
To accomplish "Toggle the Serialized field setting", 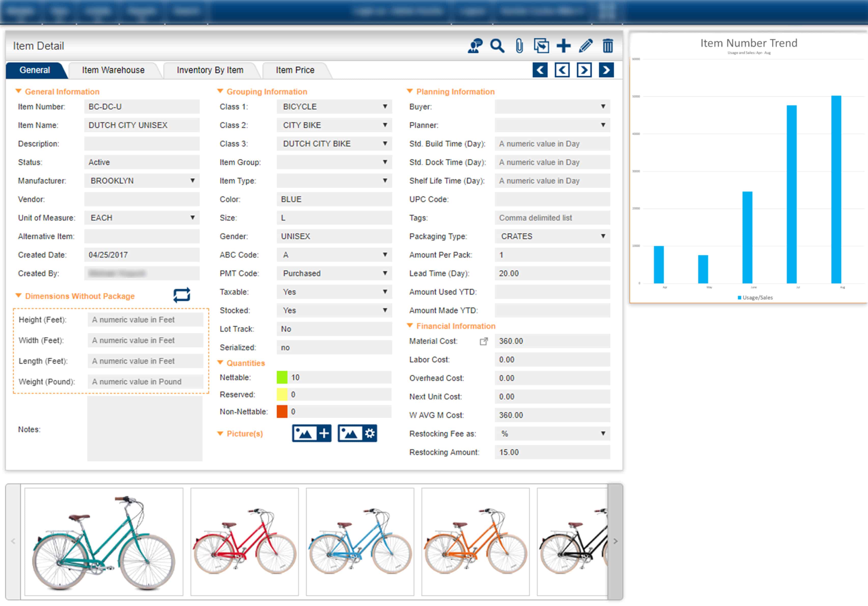I will 337,348.
